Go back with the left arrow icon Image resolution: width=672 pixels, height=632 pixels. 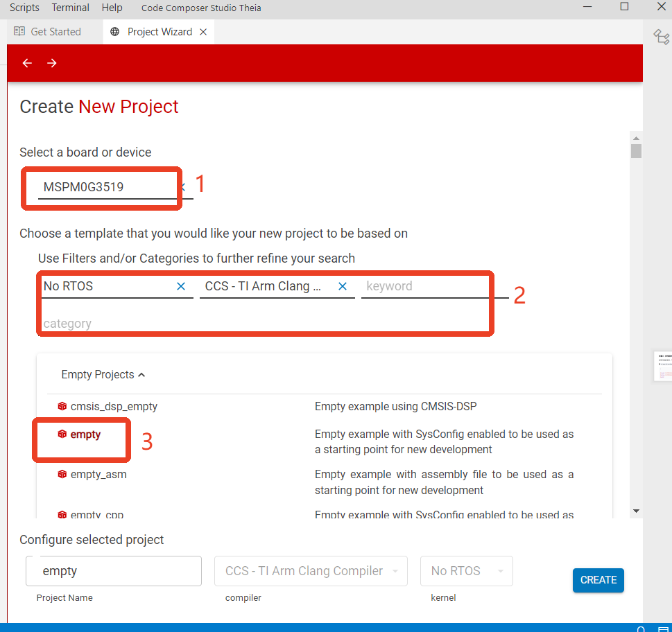click(28, 63)
